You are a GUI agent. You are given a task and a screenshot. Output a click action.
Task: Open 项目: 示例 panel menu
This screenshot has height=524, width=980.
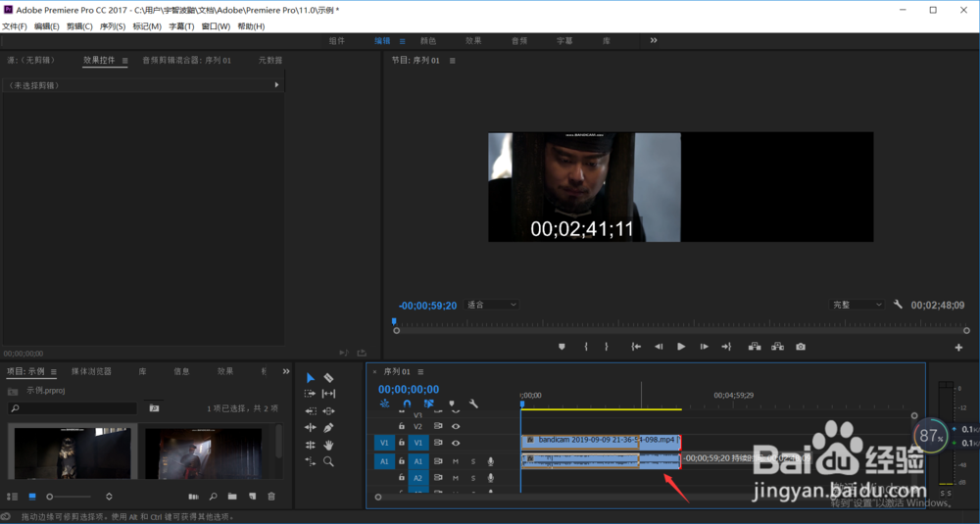pos(53,371)
